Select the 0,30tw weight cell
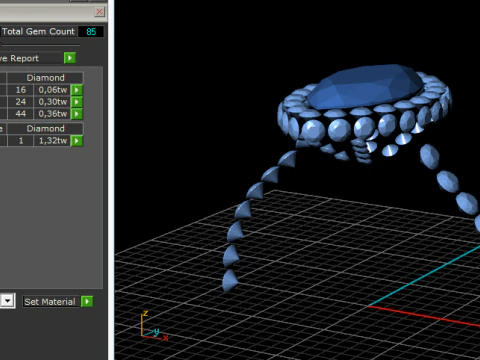Screen dimensions: 480x360 point(52,102)
